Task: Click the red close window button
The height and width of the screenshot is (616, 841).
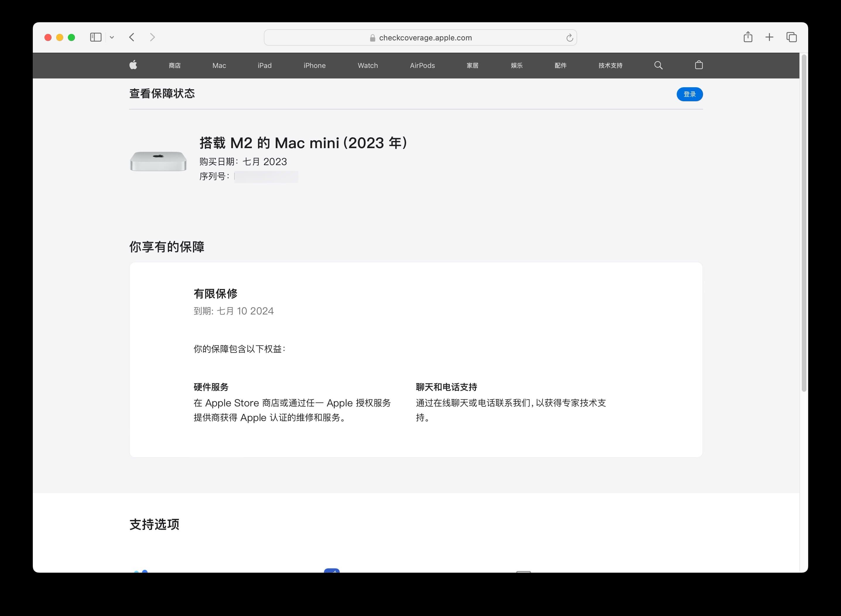Action: 48,37
